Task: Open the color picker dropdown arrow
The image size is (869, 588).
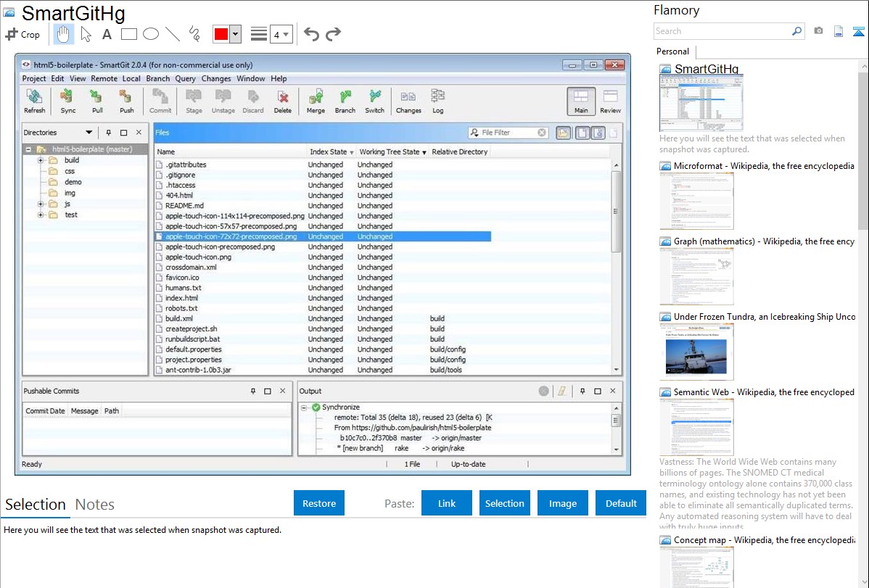Action: 236,34
